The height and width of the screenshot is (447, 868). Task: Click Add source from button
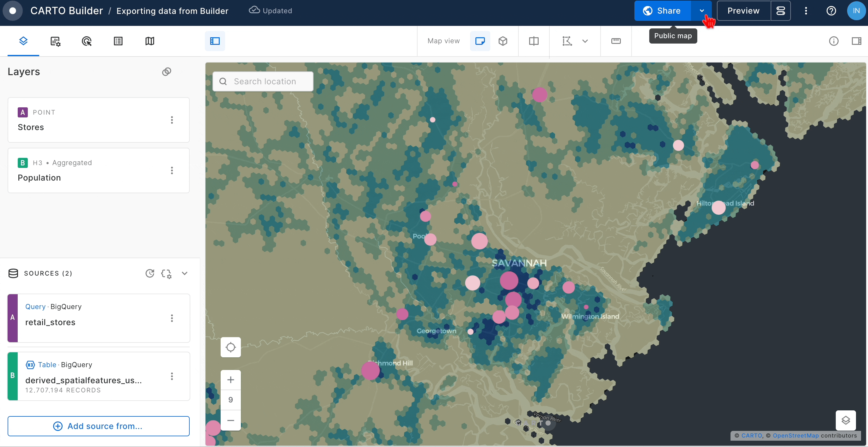pos(98,426)
